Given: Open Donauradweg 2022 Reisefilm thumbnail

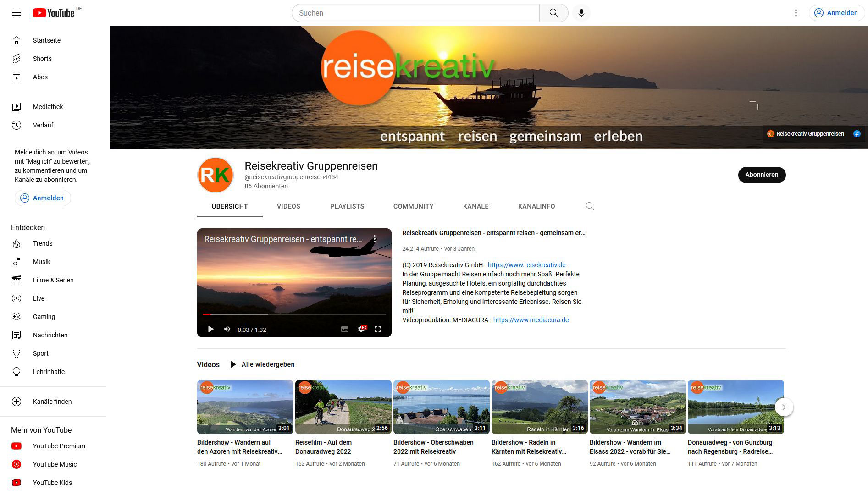Looking at the screenshot, I should pos(343,407).
